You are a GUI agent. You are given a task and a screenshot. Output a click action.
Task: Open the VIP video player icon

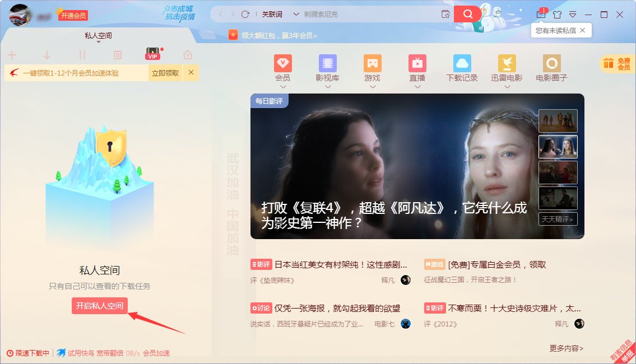click(x=152, y=54)
